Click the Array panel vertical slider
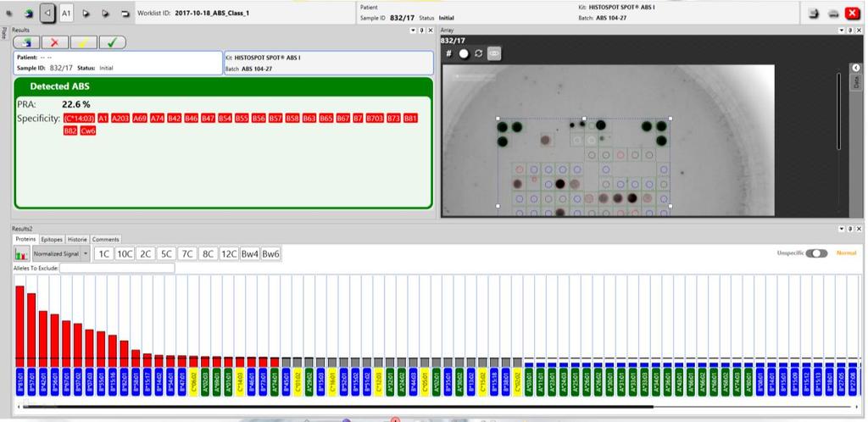Screen dimensions: 868x422 (838, 111)
